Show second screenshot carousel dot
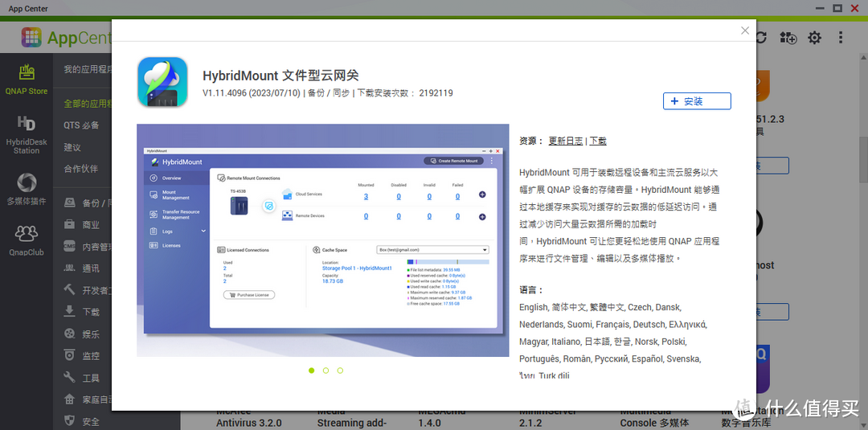Image resolution: width=868 pixels, height=430 pixels. (x=325, y=371)
